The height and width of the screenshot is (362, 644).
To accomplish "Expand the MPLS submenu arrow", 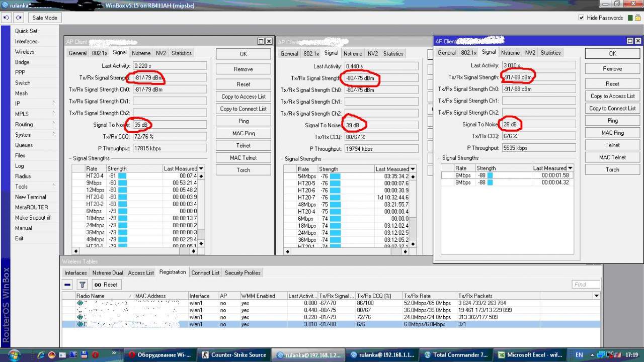I will coord(53,114).
